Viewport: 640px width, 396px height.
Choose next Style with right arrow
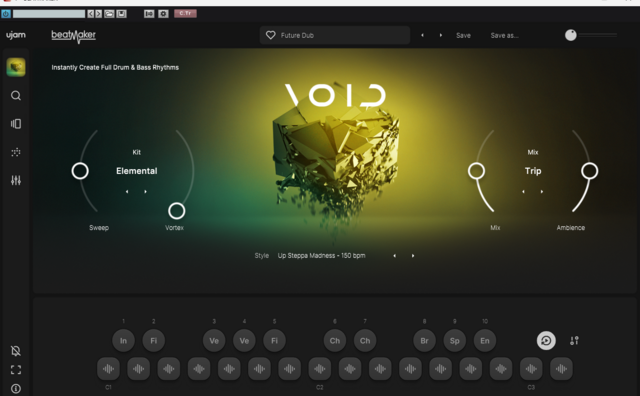coord(413,256)
